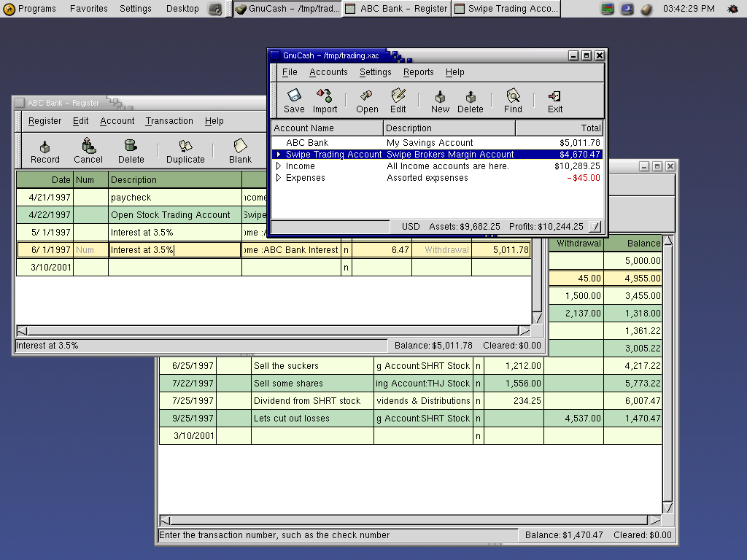Click Description field of 6/1/1997 Interest row
Image resolution: width=747 pixels, height=560 pixels.
pos(175,250)
